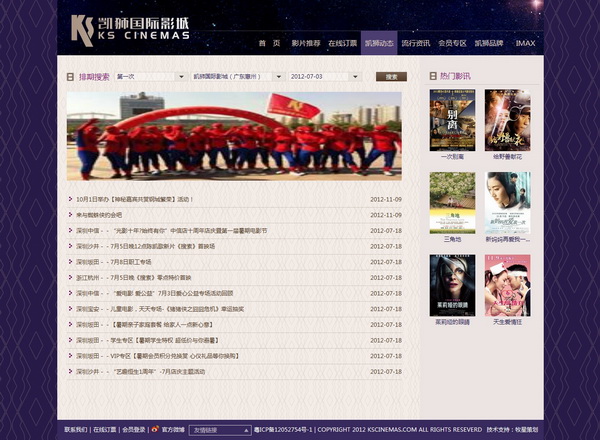Open the 10月1日举办 news item

tap(135, 199)
